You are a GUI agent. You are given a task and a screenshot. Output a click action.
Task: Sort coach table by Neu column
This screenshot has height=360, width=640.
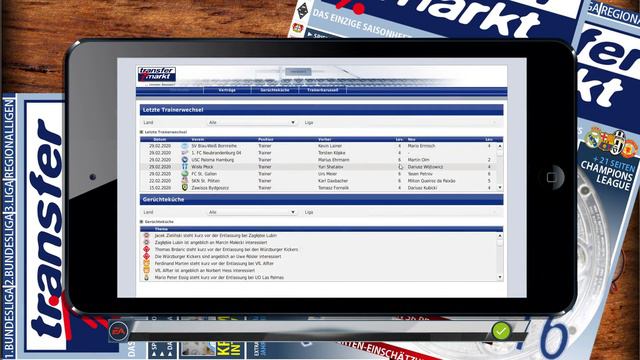tap(411, 140)
